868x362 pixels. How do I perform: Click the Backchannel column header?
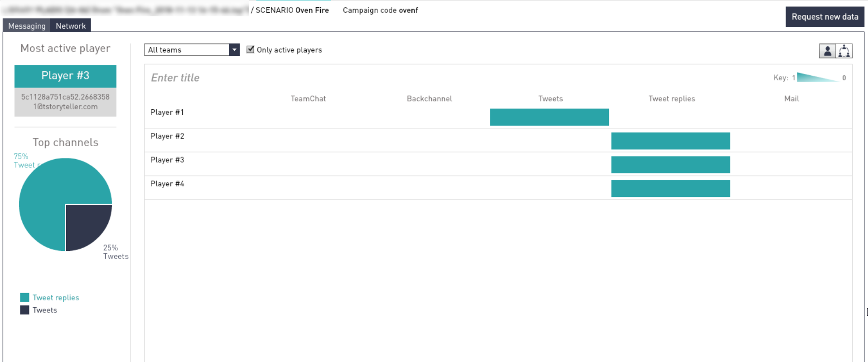coord(429,98)
